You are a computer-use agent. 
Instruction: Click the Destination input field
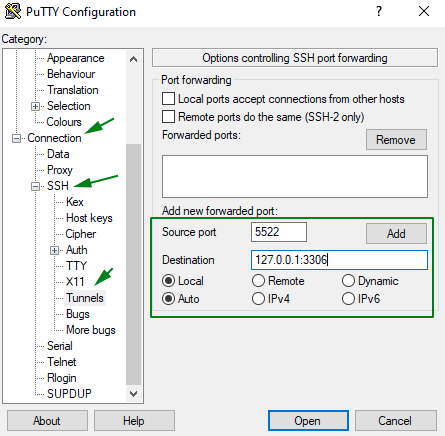(339, 260)
